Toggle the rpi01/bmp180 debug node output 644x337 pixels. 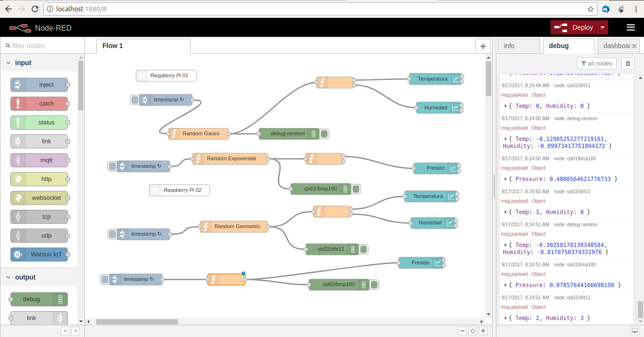pos(356,189)
